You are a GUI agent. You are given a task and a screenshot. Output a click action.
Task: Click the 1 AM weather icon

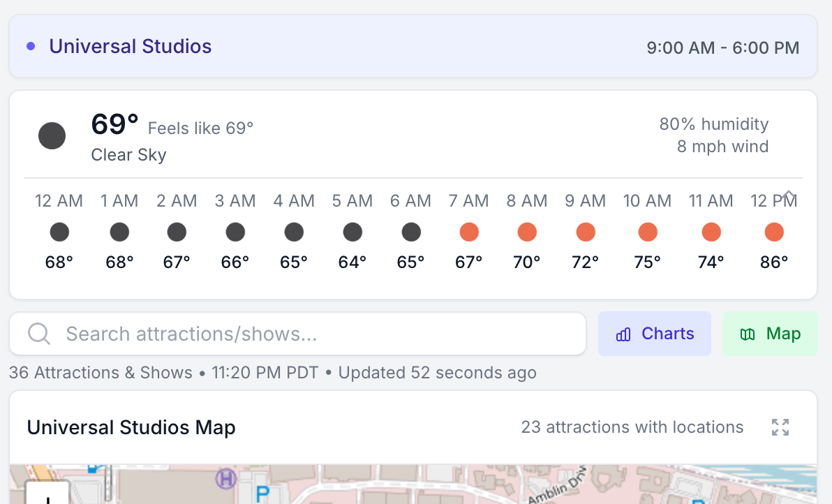(119, 232)
